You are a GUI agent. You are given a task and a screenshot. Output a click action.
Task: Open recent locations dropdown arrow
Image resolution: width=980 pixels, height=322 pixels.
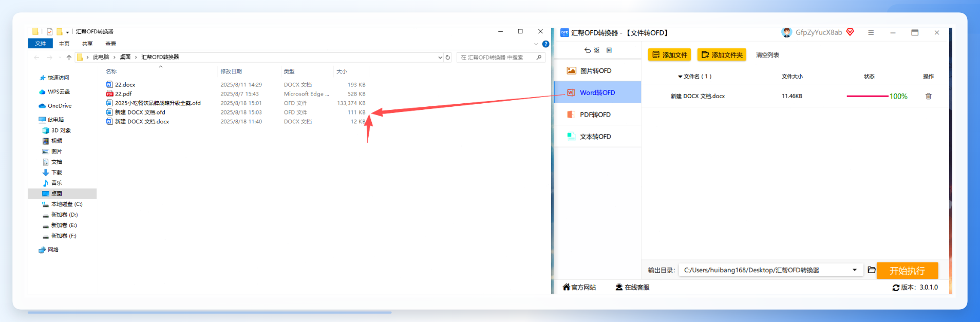(x=60, y=58)
